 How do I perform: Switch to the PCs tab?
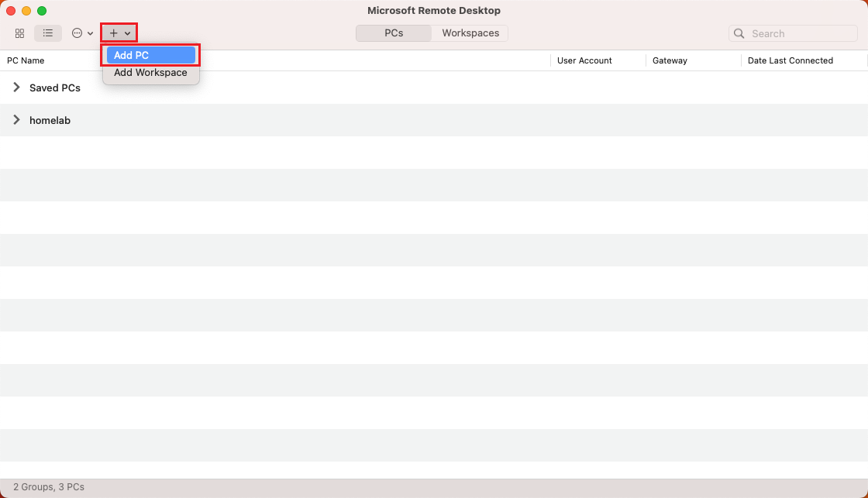[x=394, y=33]
